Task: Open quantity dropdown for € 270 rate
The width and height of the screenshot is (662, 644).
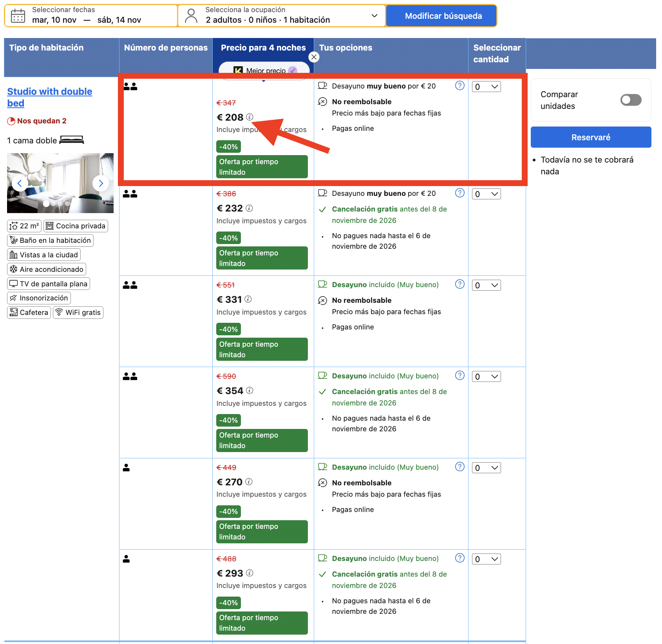Action: click(487, 468)
